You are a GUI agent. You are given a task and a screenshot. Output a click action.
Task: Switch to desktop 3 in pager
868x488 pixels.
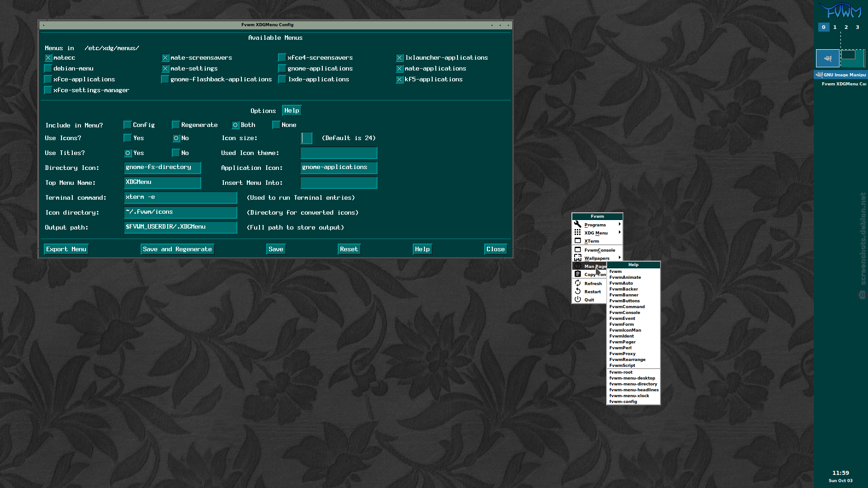click(858, 27)
